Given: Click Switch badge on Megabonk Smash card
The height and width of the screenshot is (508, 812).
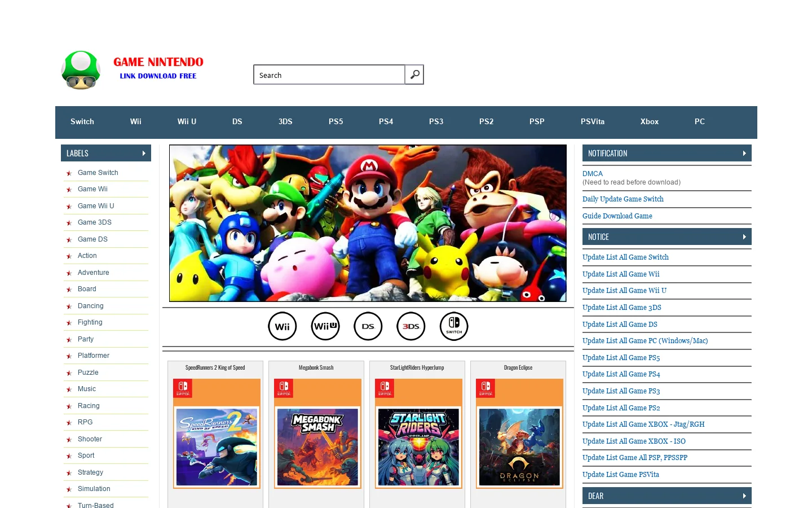Looking at the screenshot, I should tap(284, 388).
